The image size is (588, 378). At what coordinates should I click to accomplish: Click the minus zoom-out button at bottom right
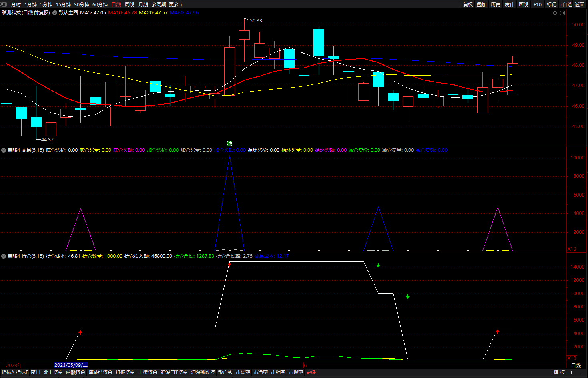(581, 372)
